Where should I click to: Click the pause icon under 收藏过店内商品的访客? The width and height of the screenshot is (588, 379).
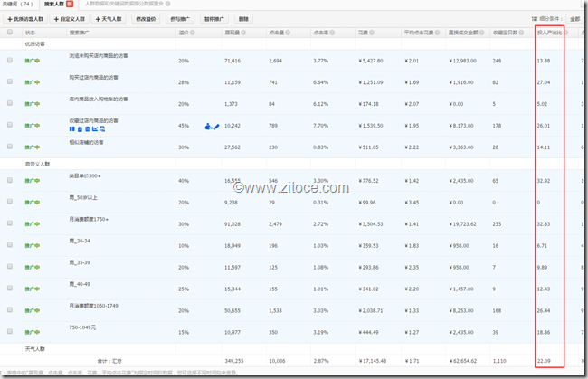pos(71,129)
